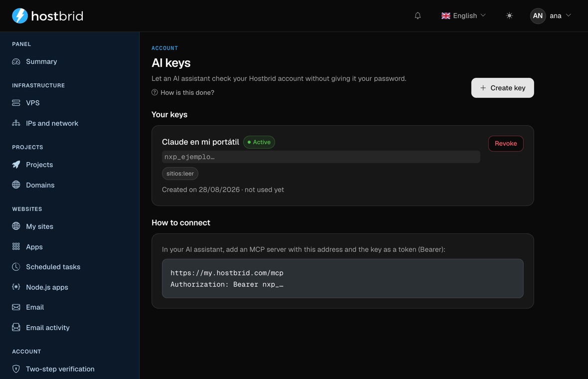
Task: Click the How to connect heading
Action: click(181, 222)
